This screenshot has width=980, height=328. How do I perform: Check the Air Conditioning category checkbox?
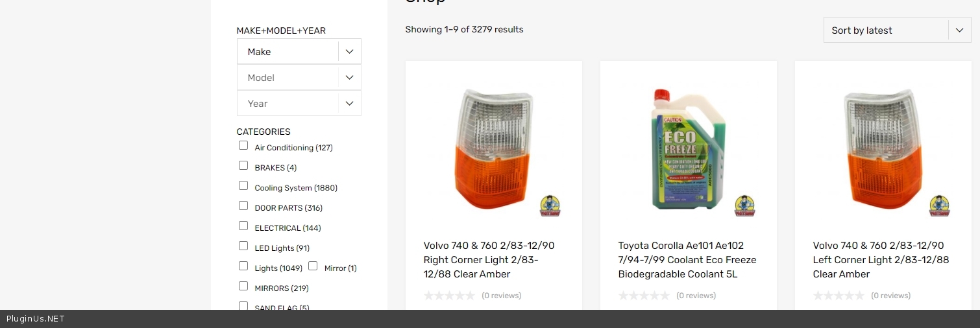(x=243, y=145)
